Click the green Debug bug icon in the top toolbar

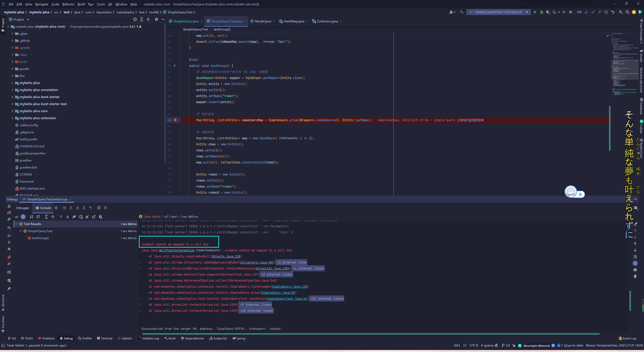tap(541, 12)
